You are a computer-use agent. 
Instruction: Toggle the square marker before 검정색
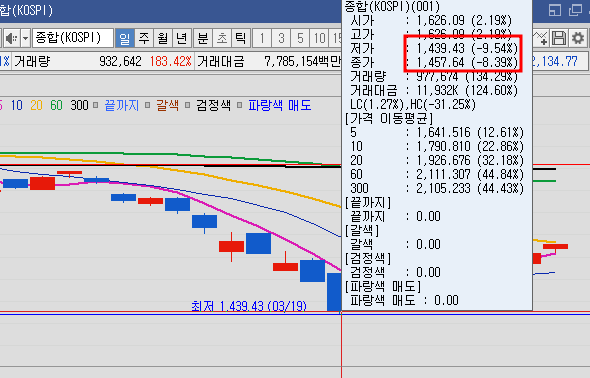187,105
